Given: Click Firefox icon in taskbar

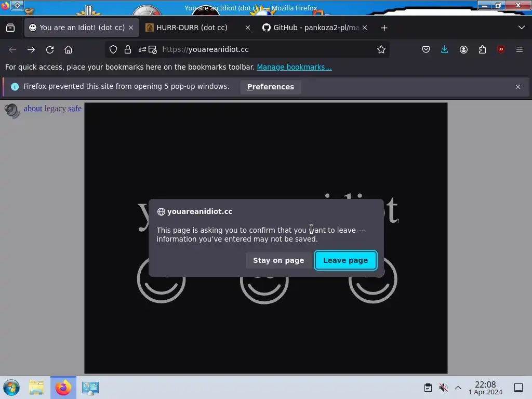Looking at the screenshot, I should pos(63,388).
